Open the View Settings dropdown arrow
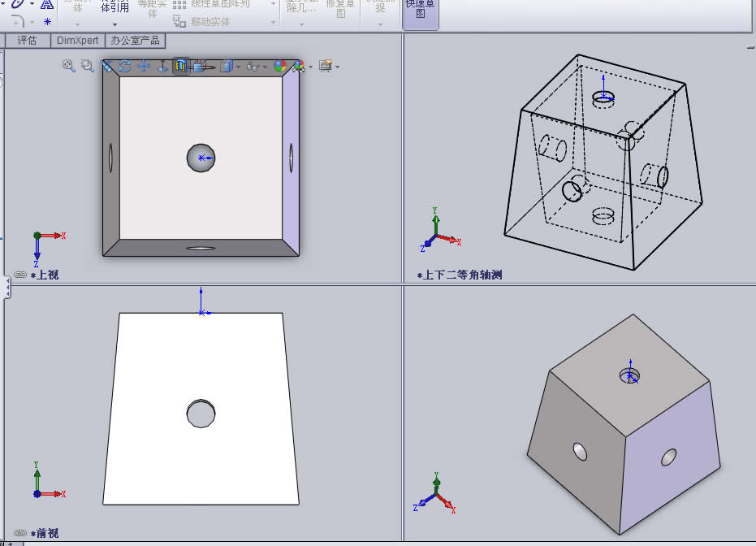Image resolution: width=756 pixels, height=546 pixels. (337, 67)
